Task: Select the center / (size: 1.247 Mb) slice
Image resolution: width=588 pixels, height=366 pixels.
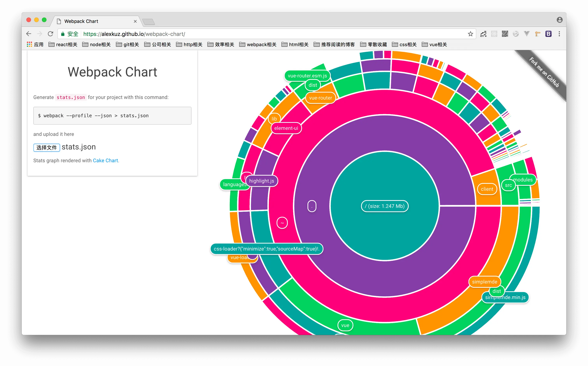Action: pos(384,206)
